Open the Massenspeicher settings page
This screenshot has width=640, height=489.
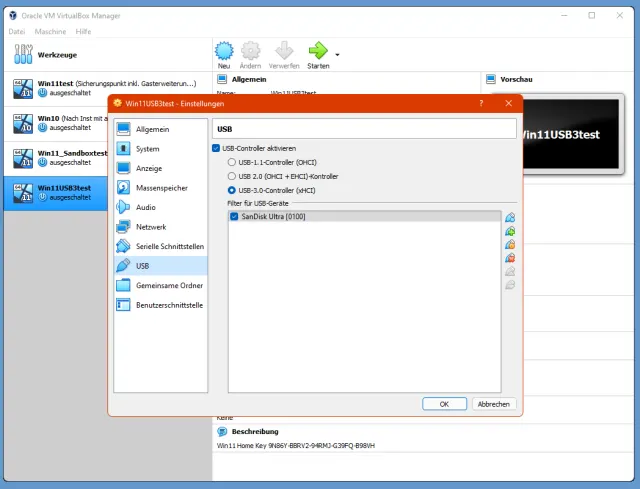click(x=159, y=187)
